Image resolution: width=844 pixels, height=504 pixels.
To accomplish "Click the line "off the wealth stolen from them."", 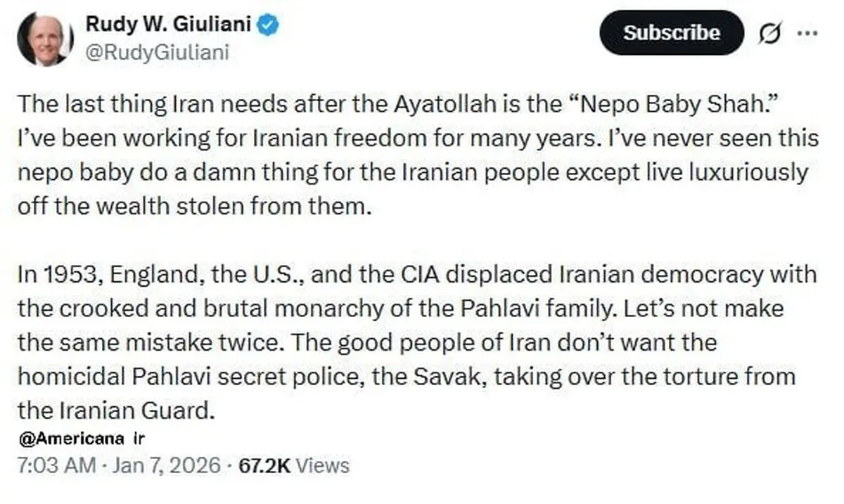I will coord(193,207).
